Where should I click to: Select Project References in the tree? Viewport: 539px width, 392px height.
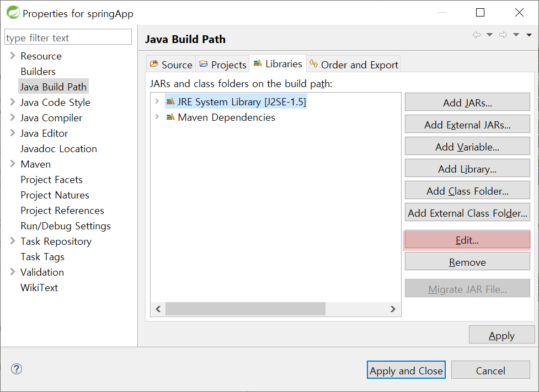coord(62,210)
